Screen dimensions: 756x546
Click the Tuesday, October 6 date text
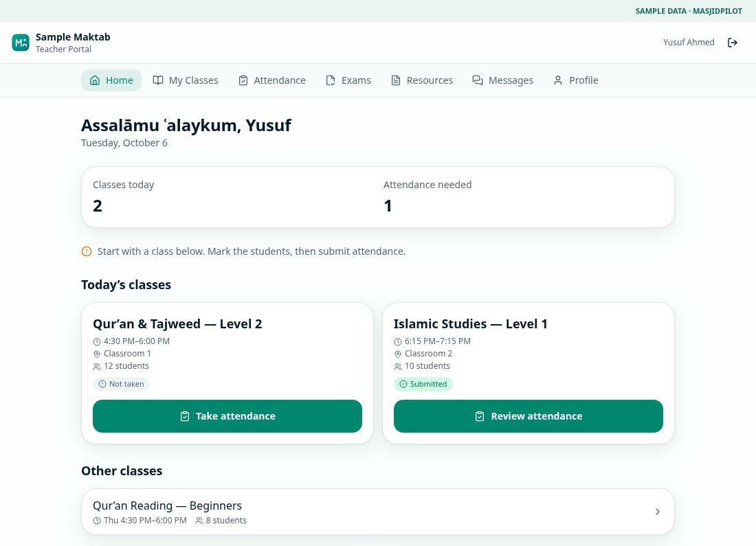pos(124,143)
